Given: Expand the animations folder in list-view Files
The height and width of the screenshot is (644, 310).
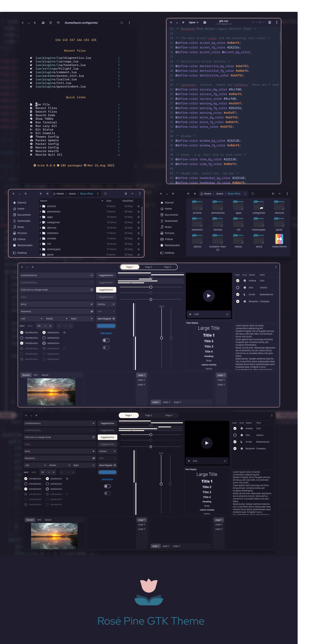Looking at the screenshot, I should 41,212.
